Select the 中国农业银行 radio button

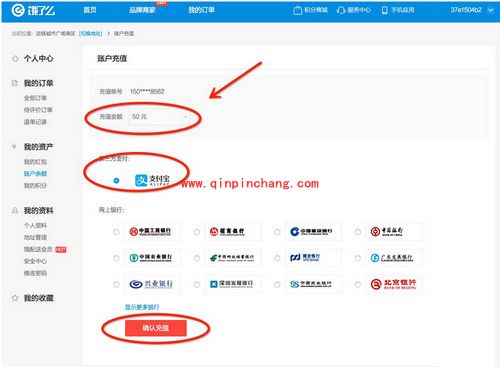(x=116, y=258)
